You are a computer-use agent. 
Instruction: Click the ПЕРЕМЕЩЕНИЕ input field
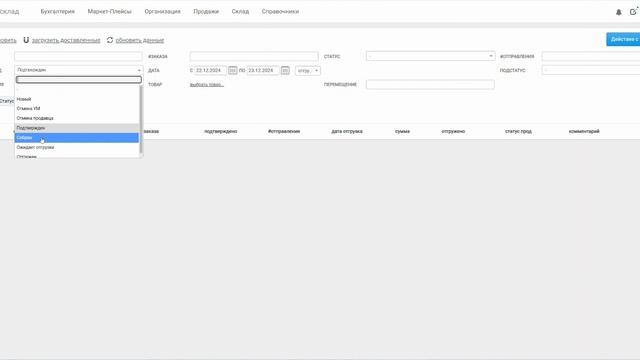[x=430, y=84]
